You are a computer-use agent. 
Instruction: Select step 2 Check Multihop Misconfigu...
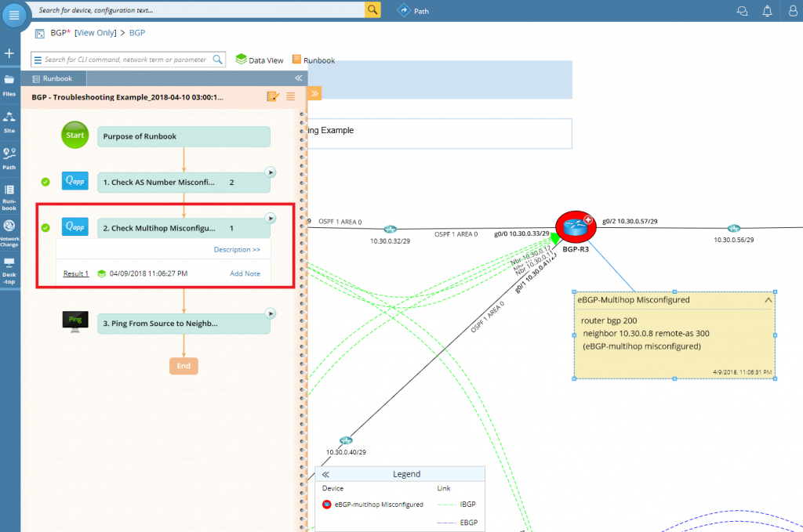183,228
